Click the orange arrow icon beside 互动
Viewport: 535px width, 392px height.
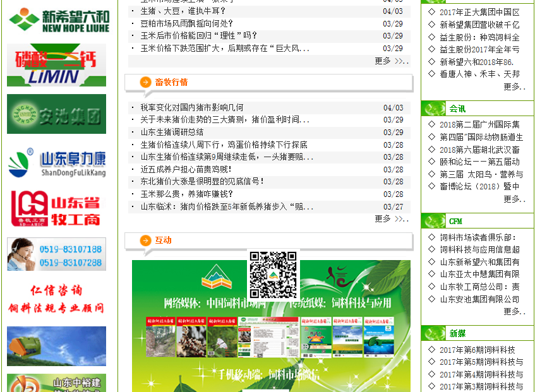point(146,241)
